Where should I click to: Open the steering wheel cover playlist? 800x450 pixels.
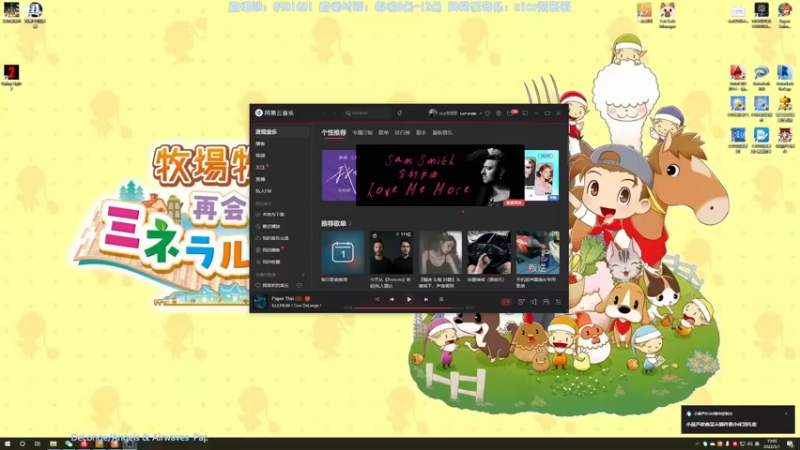click(x=489, y=253)
